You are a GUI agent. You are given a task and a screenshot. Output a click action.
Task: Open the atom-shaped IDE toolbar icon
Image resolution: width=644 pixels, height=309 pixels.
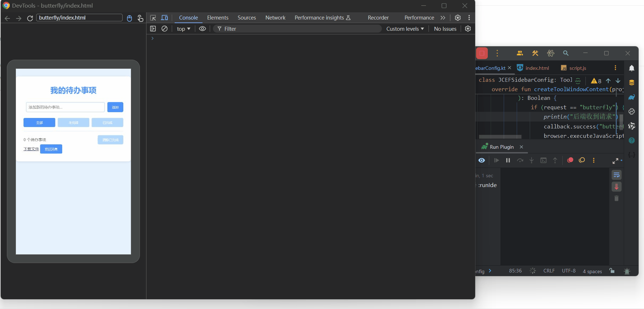tap(550, 53)
